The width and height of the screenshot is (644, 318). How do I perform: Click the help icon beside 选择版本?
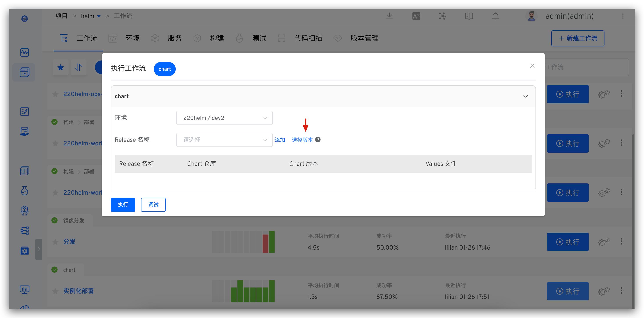pos(318,140)
